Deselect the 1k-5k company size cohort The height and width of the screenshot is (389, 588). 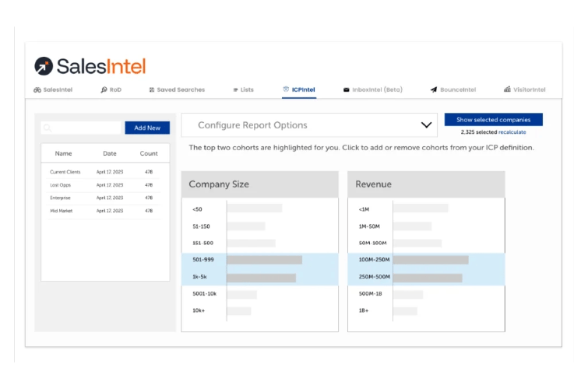(x=260, y=277)
